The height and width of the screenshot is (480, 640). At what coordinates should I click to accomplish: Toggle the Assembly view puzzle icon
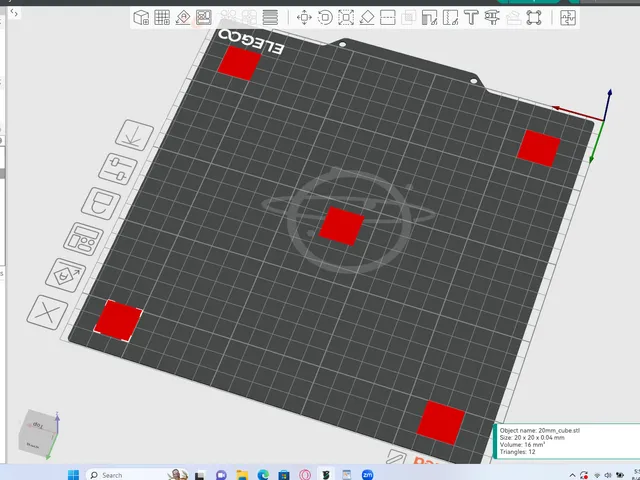pos(568,18)
